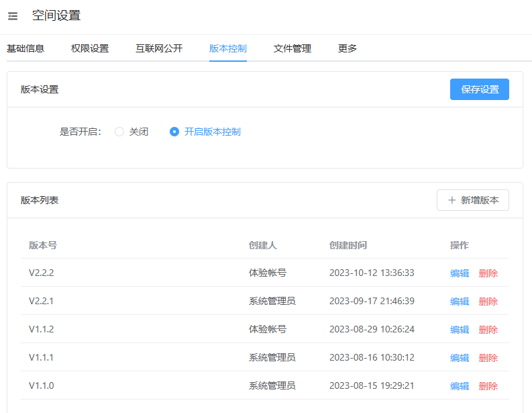
Task: Delete version V1.1.2
Action: point(488,330)
